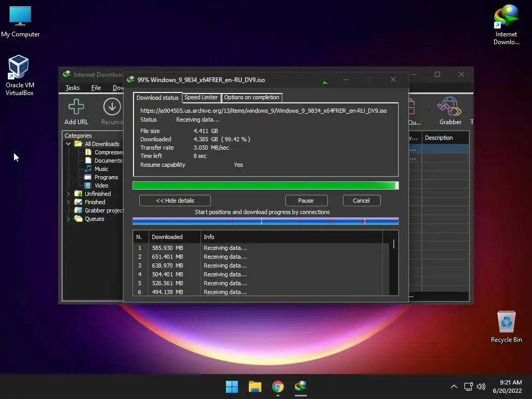
Task: Click the 3.050 MB/sec transfer rate value
Action: pos(211,148)
